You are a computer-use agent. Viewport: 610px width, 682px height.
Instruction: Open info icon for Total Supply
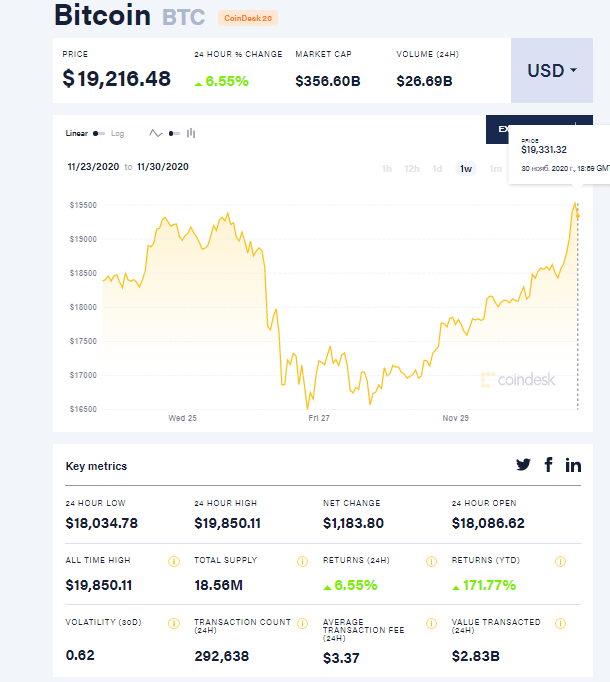302,561
